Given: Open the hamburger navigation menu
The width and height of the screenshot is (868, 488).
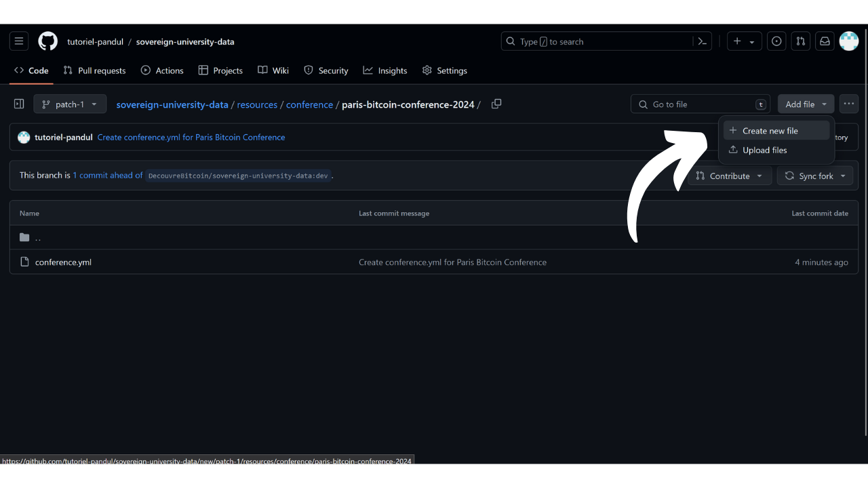Looking at the screenshot, I should 19,41.
